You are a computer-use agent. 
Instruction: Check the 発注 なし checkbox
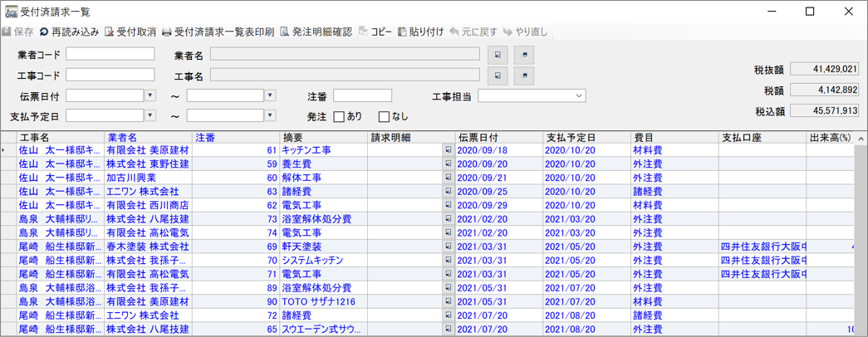384,116
